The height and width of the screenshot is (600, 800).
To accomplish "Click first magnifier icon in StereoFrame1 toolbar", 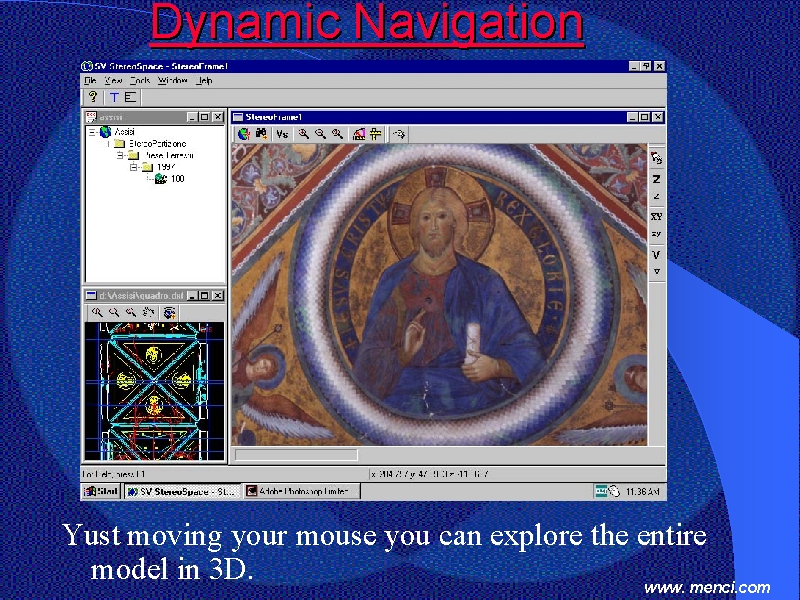I will click(304, 134).
